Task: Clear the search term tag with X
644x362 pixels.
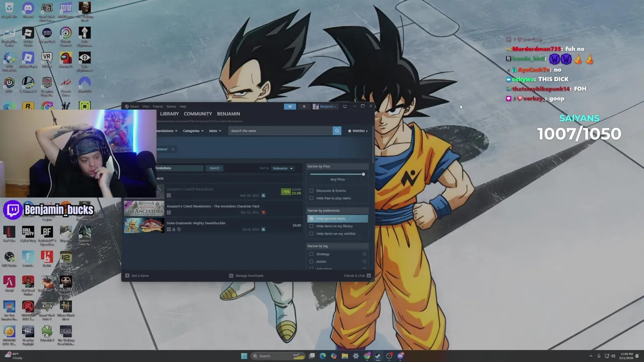Action: point(173,149)
